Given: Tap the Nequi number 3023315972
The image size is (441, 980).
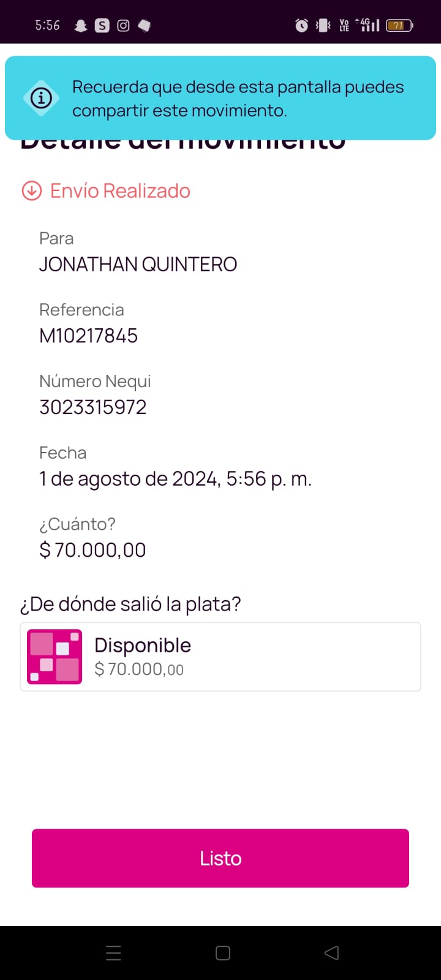Looking at the screenshot, I should pyautogui.click(x=93, y=407).
